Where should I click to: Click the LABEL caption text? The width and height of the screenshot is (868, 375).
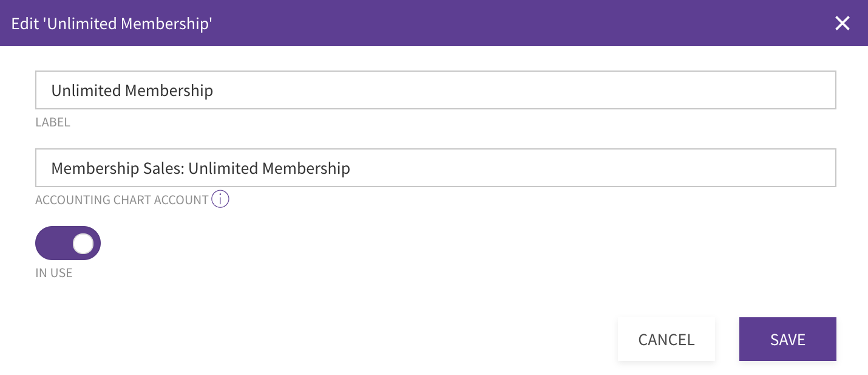click(53, 122)
